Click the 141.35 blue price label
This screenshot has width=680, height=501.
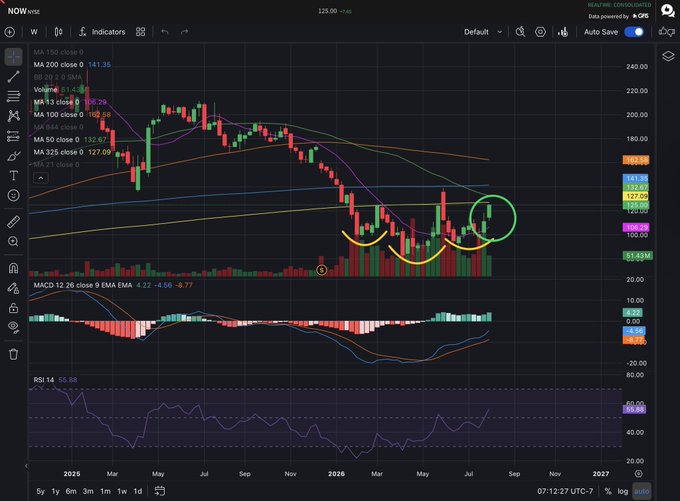tap(635, 178)
